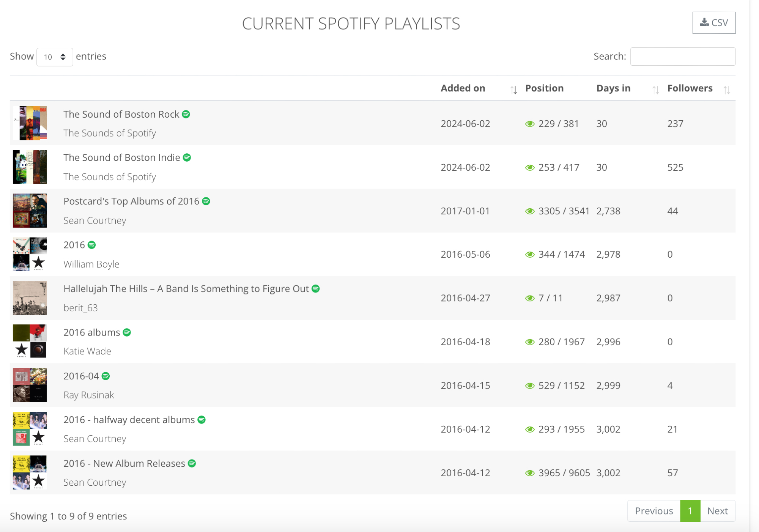Viewport: 759px width, 532px height.
Task: Open the Show entries count dropdown
Action: tap(55, 57)
